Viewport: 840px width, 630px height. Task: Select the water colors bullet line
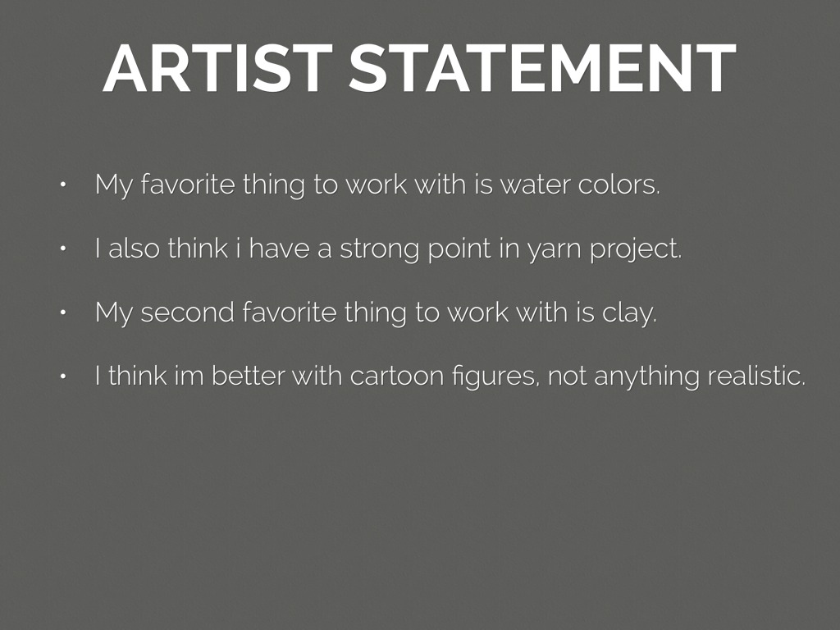[377, 185]
